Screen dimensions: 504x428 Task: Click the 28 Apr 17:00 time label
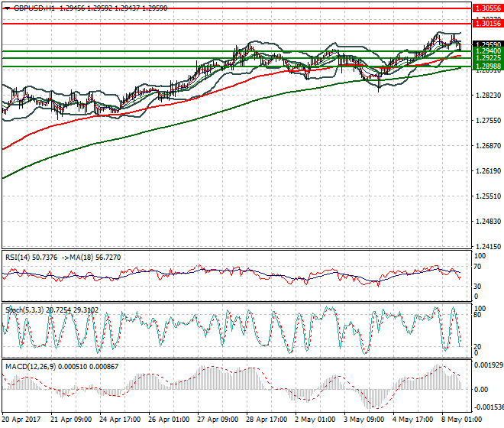tap(267, 420)
